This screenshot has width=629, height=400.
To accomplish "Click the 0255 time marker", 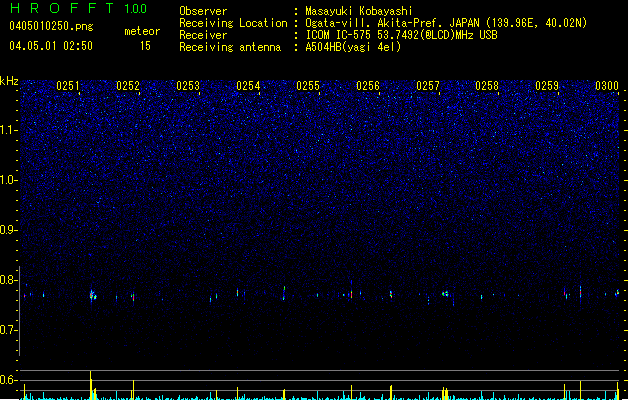I will pyautogui.click(x=308, y=86).
